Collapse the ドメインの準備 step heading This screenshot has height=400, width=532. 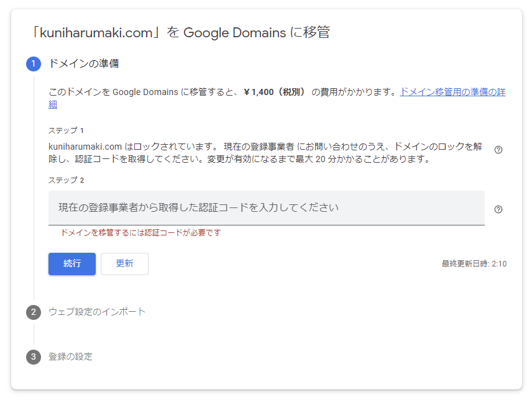pos(84,64)
